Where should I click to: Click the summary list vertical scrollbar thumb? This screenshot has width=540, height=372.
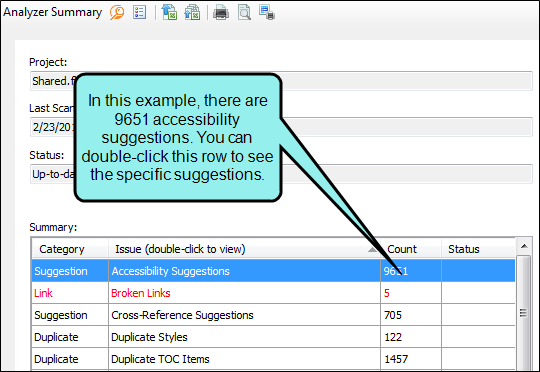point(523,313)
